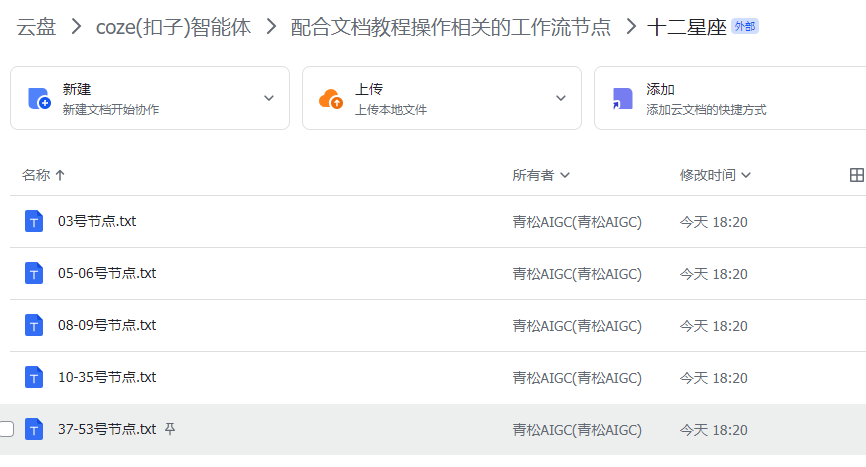Click modified time of 37-53号节点.txt
Viewport: 866px width, 467px height.
pyautogui.click(x=713, y=429)
